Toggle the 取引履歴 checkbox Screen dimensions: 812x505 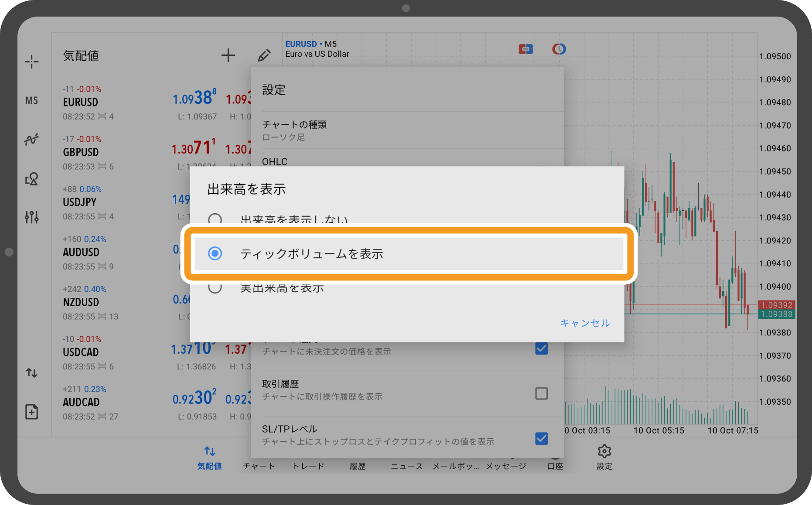coord(542,393)
